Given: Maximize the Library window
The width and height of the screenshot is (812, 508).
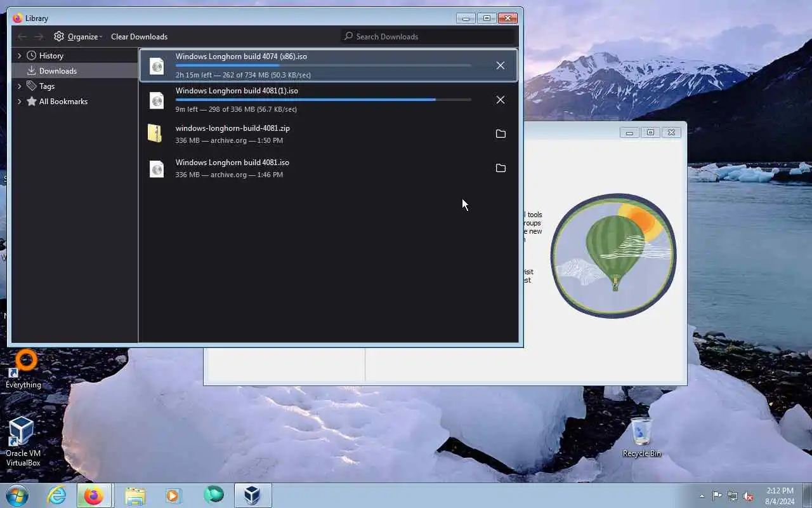Looking at the screenshot, I should [487, 18].
